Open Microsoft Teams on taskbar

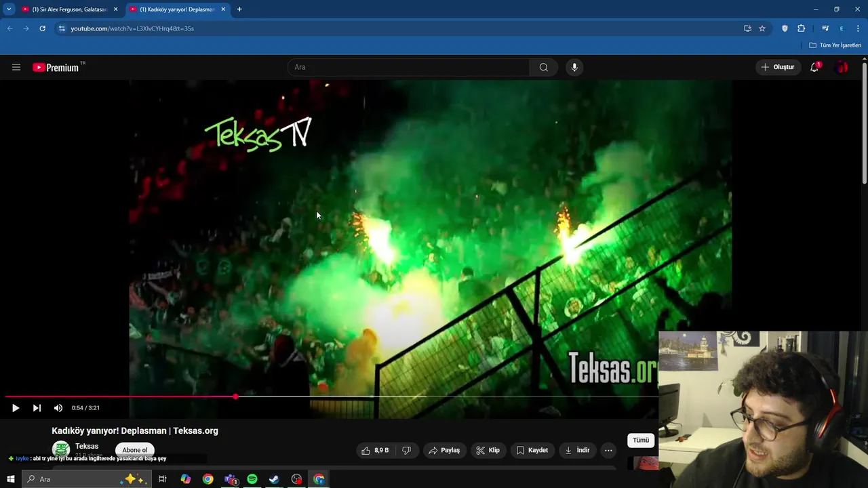(x=231, y=479)
